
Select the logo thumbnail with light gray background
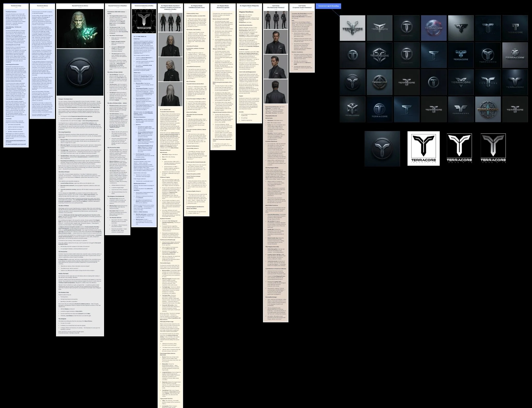pos(352,28)
